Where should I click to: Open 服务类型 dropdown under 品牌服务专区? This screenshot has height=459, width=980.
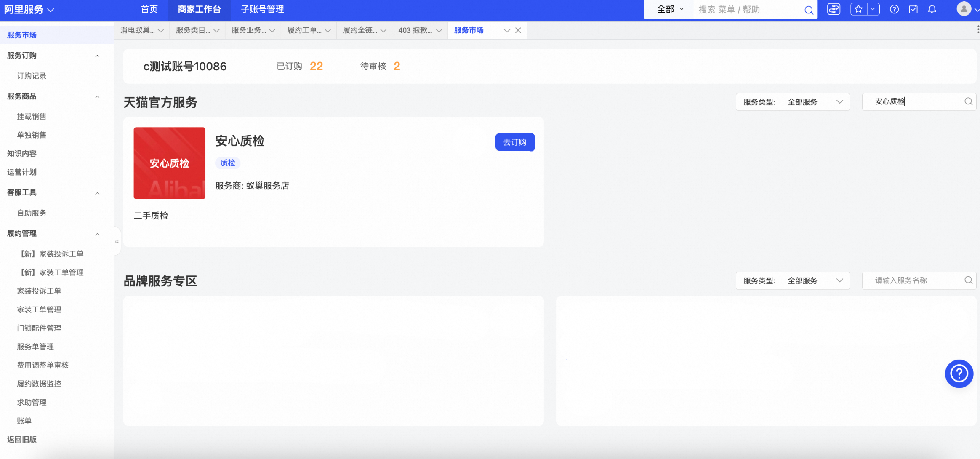pos(793,280)
